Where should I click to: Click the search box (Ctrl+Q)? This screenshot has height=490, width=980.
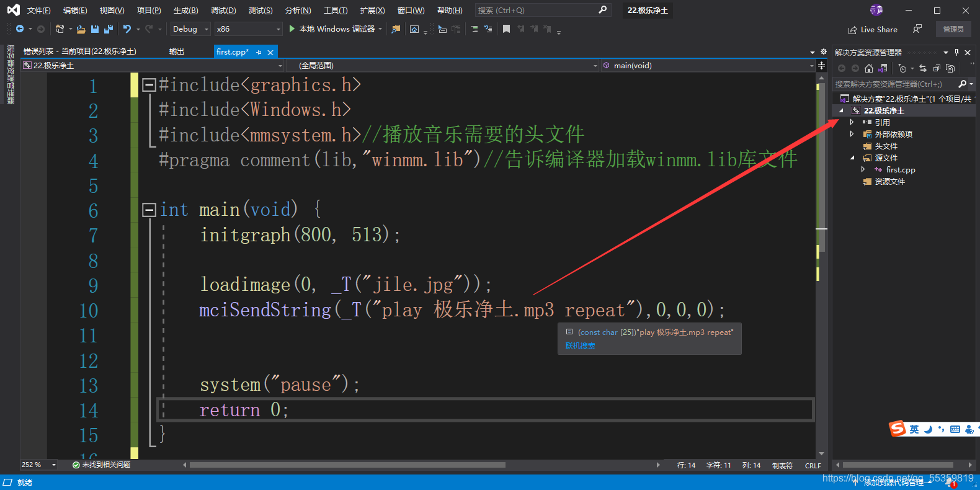(x=542, y=10)
